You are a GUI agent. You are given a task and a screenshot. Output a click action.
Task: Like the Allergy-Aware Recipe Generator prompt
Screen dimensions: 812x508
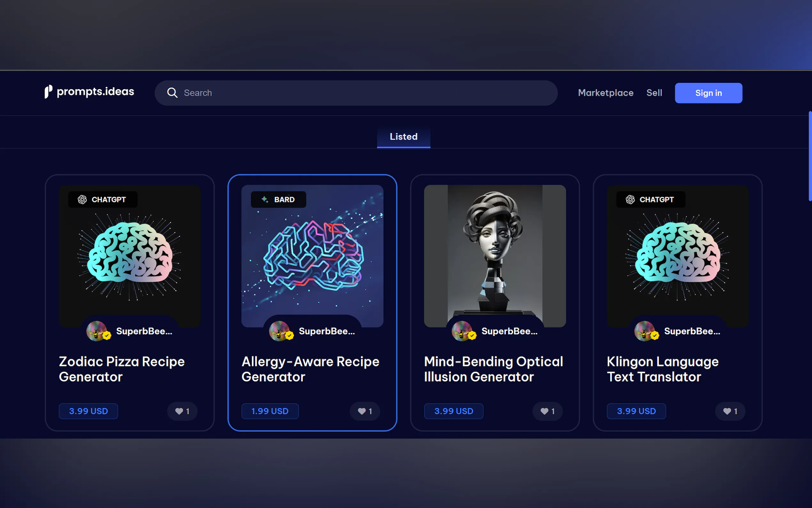tap(365, 411)
